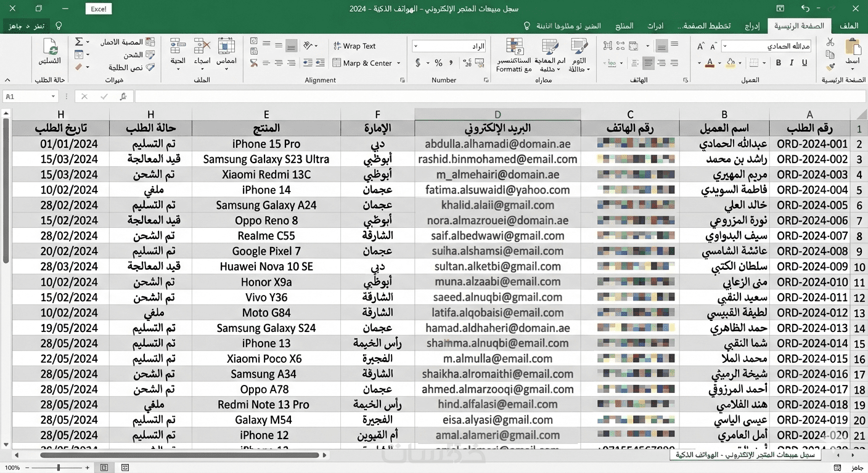868x473 pixels.
Task: Click cell with iPhone 15 Pro
Action: click(x=266, y=144)
